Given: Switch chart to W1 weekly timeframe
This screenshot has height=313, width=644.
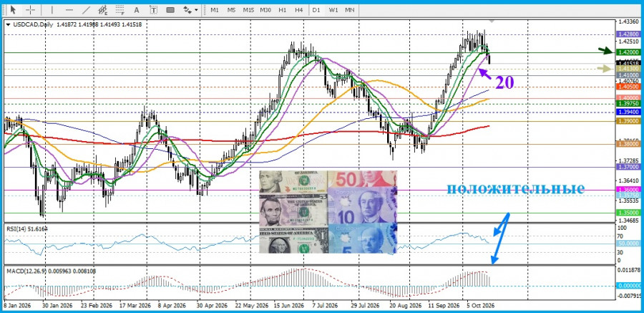Looking at the screenshot, I should tap(333, 9).
